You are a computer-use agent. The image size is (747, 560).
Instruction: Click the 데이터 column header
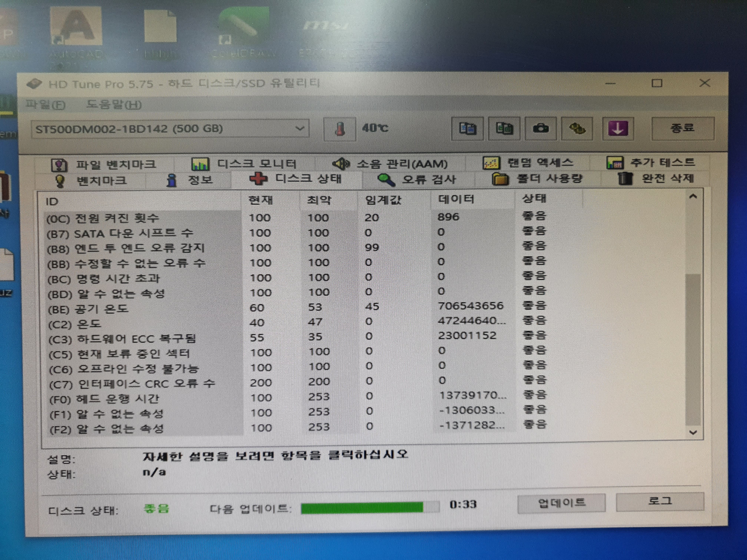(x=473, y=199)
